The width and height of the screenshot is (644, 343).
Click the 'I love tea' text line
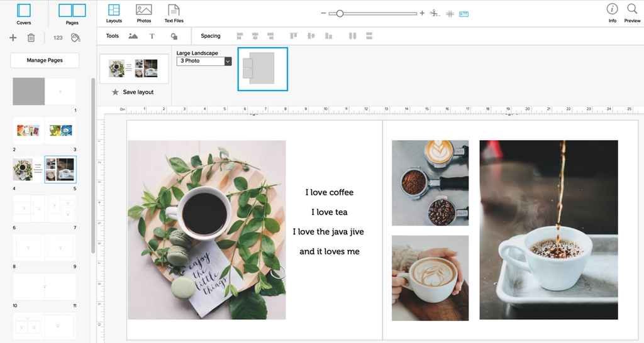point(330,212)
